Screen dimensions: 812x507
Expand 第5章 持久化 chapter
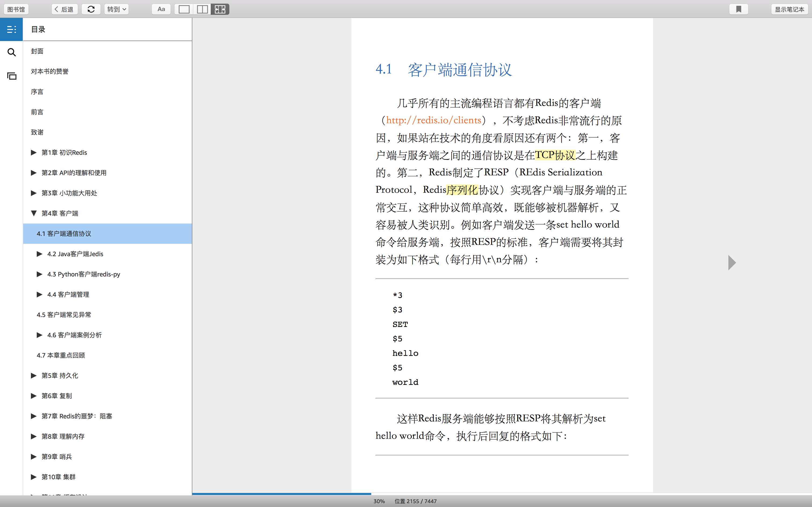[34, 376]
